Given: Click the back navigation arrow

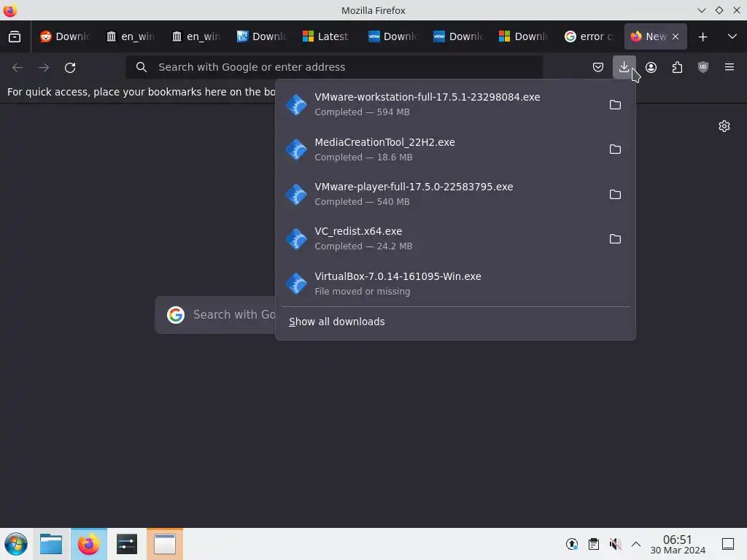Looking at the screenshot, I should (18, 68).
